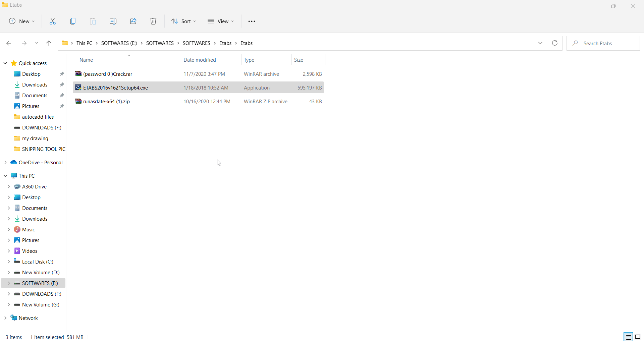The width and height of the screenshot is (644, 341).
Task: Expand New Volume (D:) node
Action: click(9, 272)
